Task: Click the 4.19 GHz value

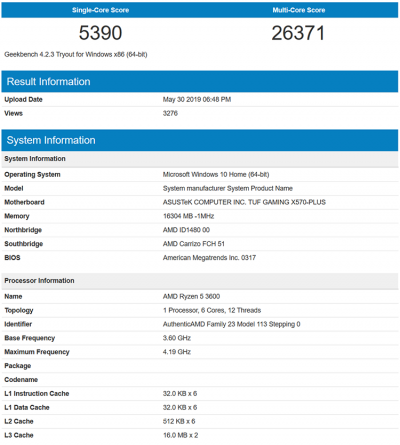Action: click(177, 352)
